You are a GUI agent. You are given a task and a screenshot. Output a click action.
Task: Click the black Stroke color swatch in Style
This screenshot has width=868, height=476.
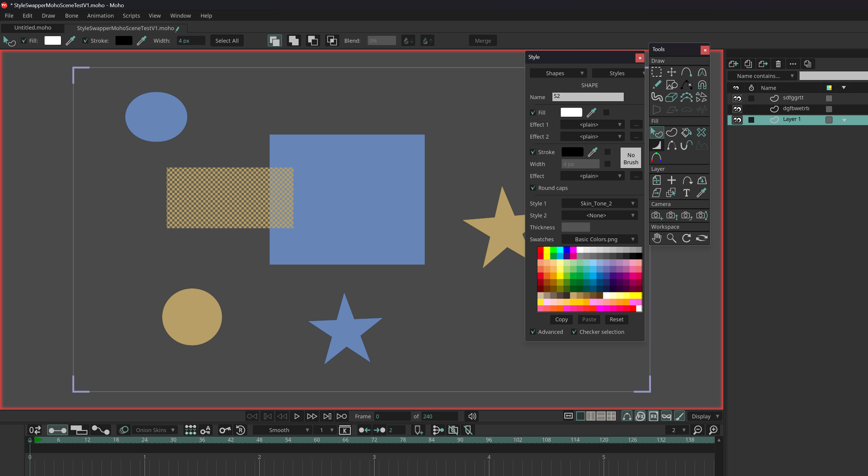click(x=572, y=152)
